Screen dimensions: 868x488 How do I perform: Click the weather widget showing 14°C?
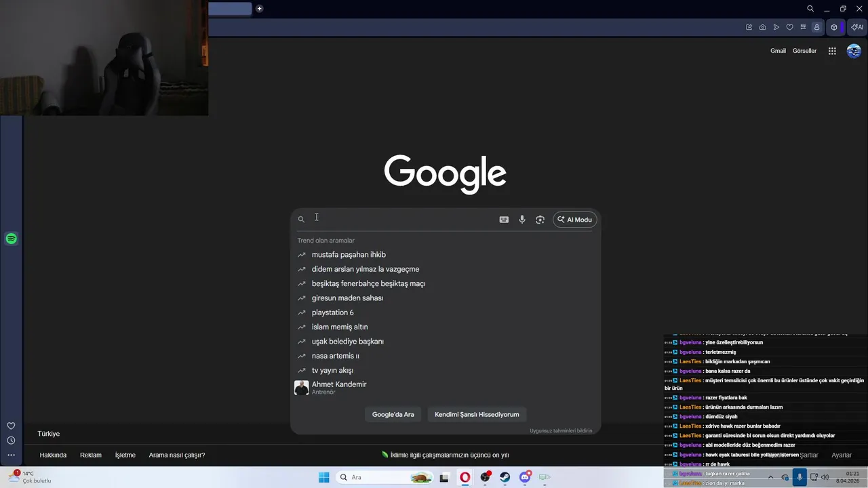pos(31,476)
